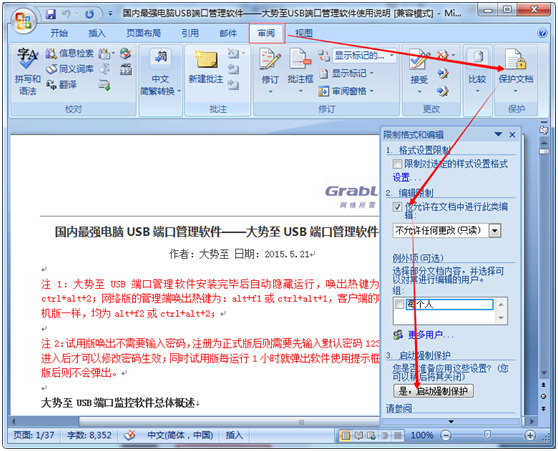Click the 更多用户... link
Viewport: 558px width, 451px height.
pyautogui.click(x=430, y=335)
